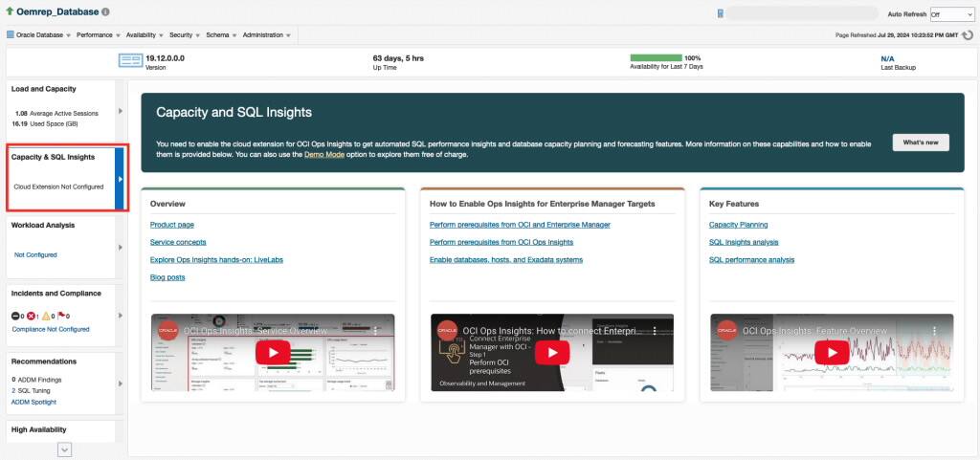The width and height of the screenshot is (980, 460).
Task: Click the warning incidents triangle icon
Action: (x=46, y=317)
